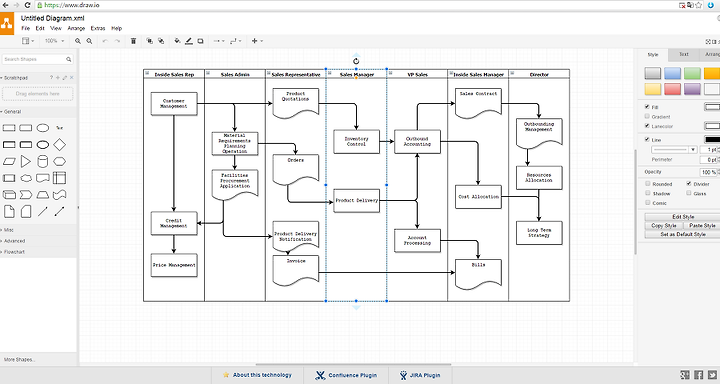Click the rotate handle above the Sales Manager lane
This screenshot has width=720, height=384.
356,61
